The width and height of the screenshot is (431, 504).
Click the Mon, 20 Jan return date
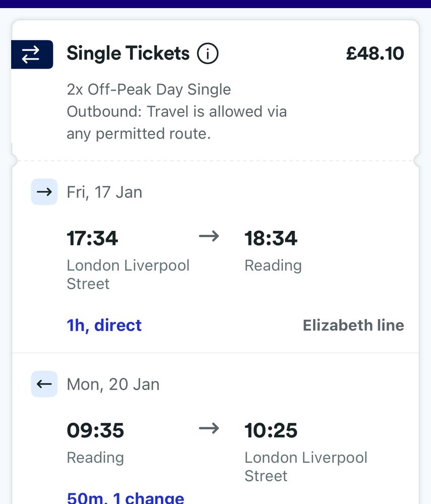pyautogui.click(x=113, y=384)
